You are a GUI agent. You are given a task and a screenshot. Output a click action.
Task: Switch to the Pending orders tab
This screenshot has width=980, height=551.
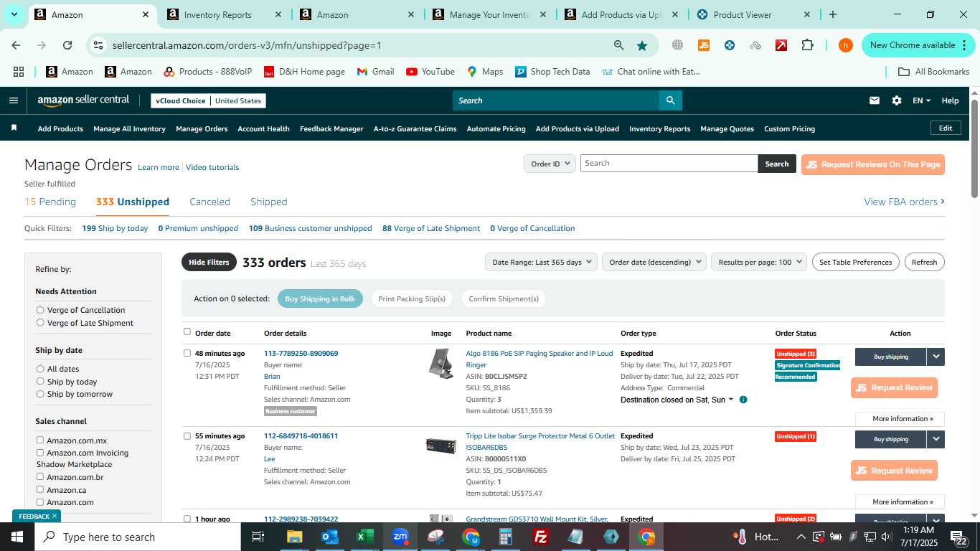50,202
